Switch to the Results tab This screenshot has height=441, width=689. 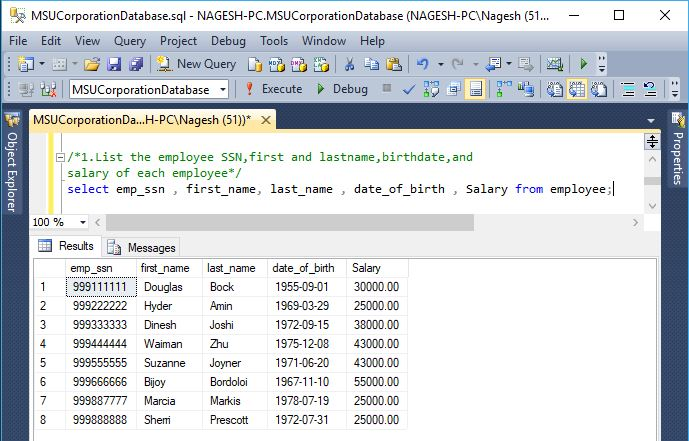click(66, 246)
